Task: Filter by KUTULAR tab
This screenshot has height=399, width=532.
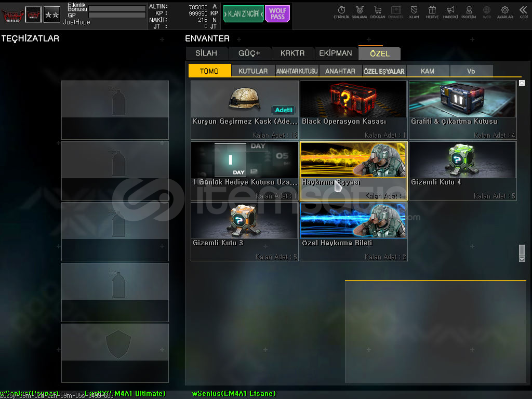Action: pos(253,71)
